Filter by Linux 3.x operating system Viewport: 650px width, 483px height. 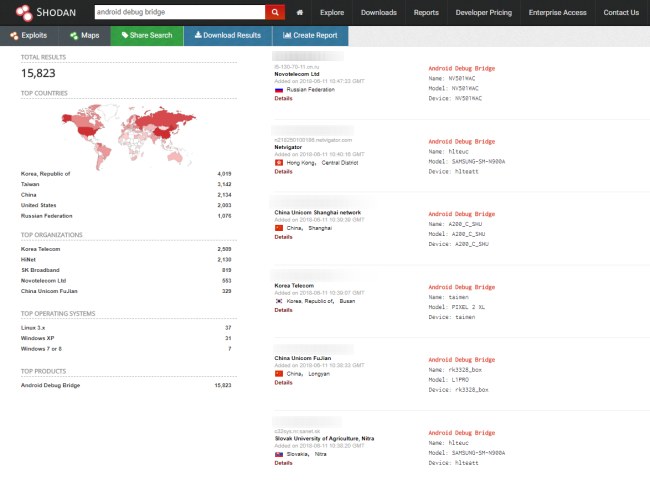(x=33, y=328)
